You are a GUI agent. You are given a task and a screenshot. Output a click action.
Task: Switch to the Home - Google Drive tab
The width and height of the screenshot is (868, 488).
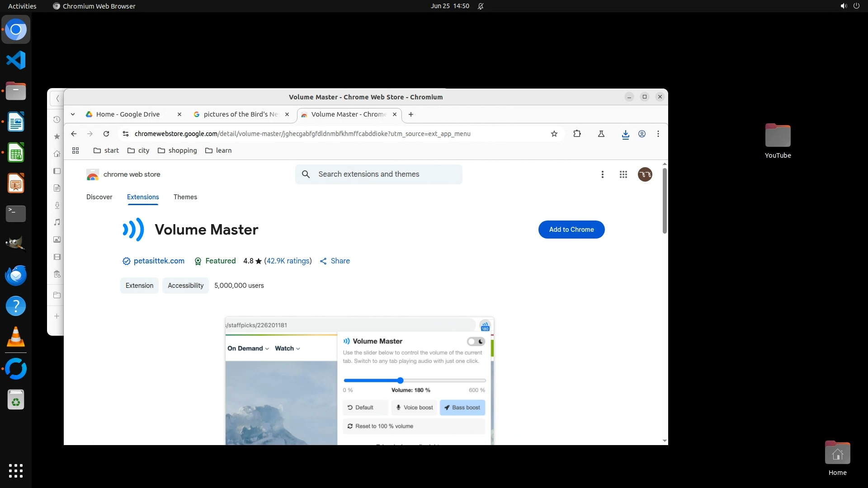(x=128, y=114)
